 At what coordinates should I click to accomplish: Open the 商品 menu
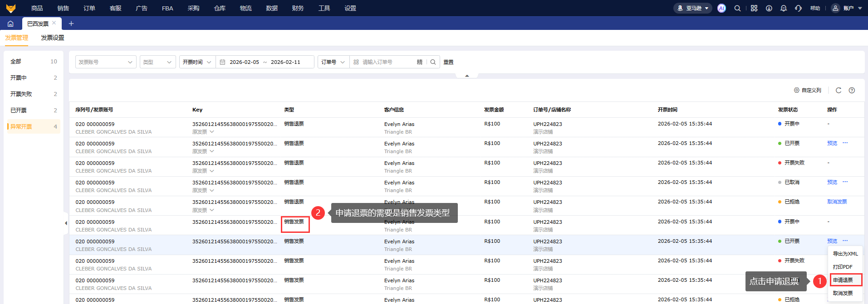point(37,8)
